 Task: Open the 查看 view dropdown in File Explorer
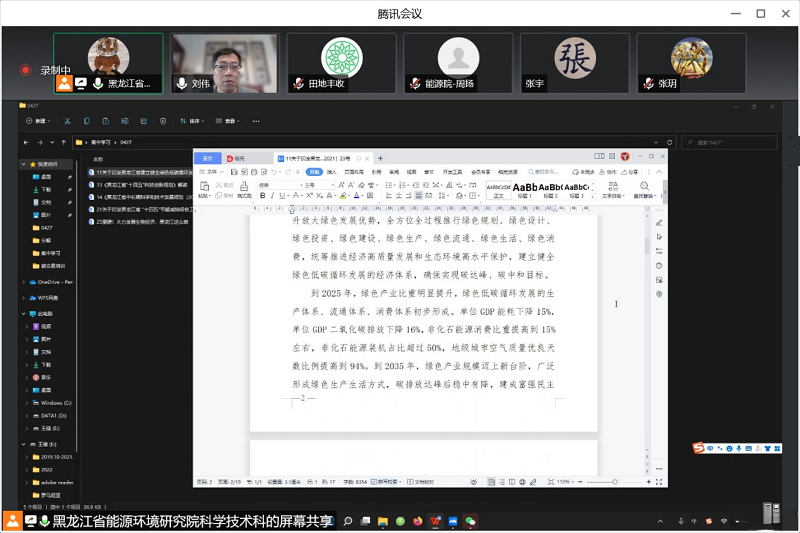click(227, 121)
